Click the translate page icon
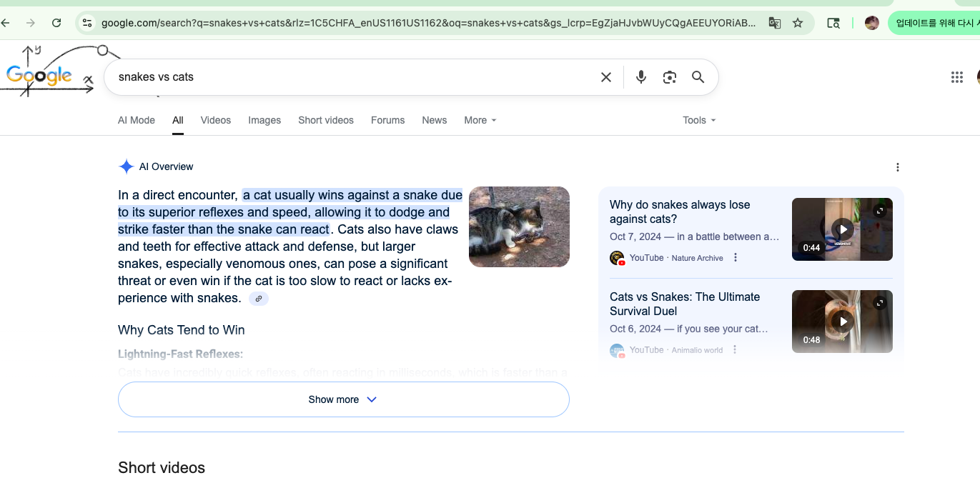 [x=774, y=23]
